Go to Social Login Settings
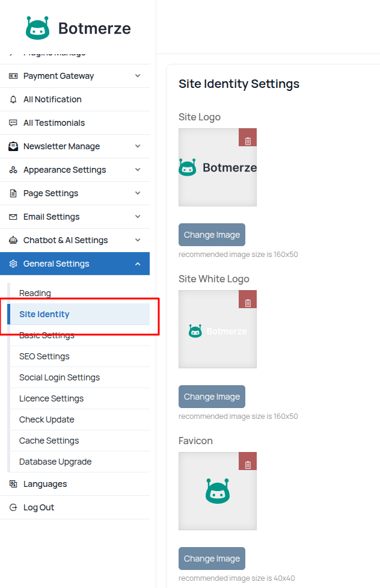 pos(60,377)
